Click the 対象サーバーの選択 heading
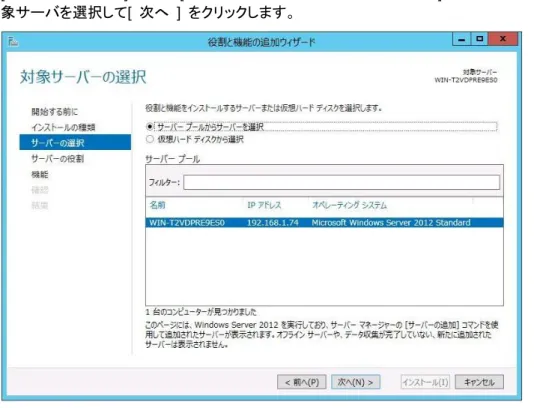This screenshot has width=534, height=408. click(83, 77)
